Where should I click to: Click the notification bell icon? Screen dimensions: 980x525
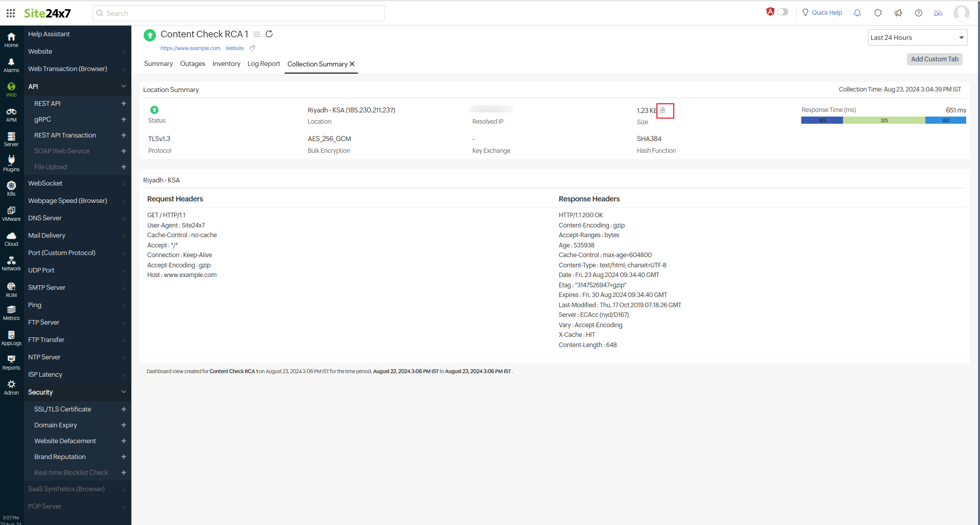point(857,13)
